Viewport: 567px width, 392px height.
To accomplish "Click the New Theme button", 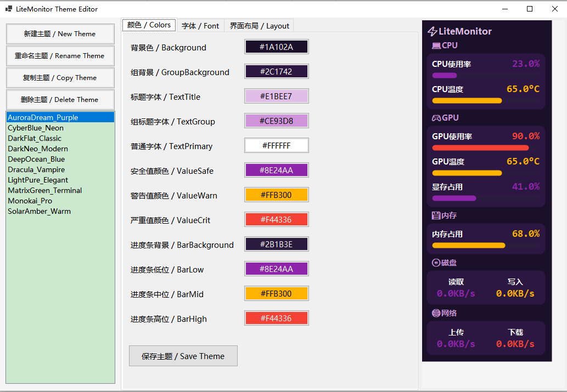I will (60, 34).
